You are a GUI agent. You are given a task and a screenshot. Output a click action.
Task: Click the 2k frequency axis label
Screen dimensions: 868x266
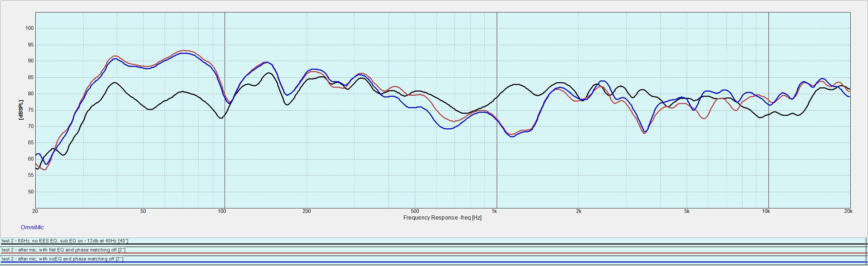(579, 211)
